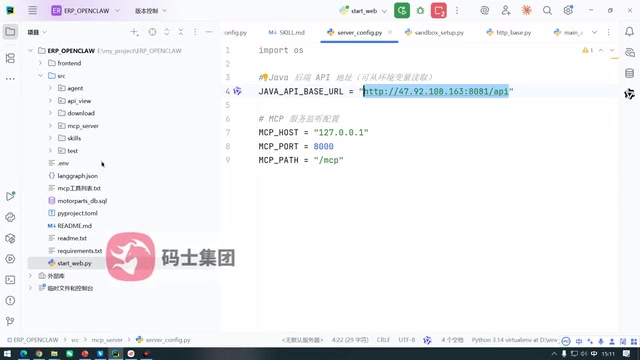Open the orange starburst plugin icon
This screenshot has width=640, height=360.
coord(527,11)
